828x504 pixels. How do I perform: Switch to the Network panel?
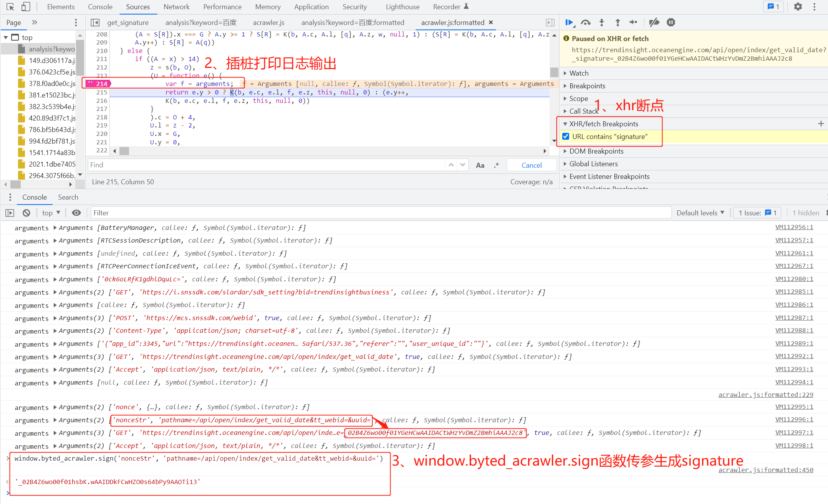pos(176,7)
